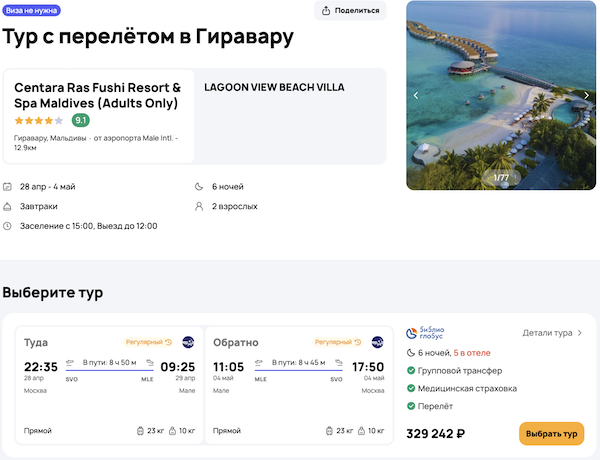Click the Поделиться share button
The width and height of the screenshot is (600, 460).
click(350, 11)
